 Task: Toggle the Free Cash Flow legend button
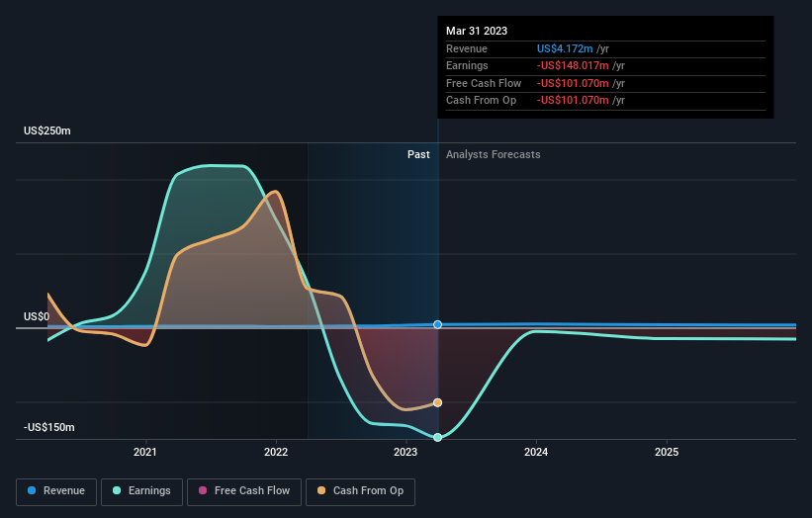(x=244, y=491)
